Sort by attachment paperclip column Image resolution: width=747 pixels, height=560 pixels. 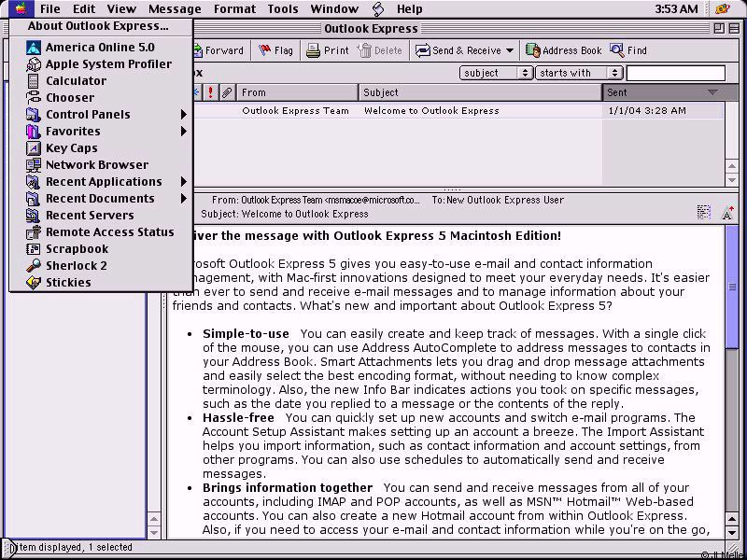(227, 92)
